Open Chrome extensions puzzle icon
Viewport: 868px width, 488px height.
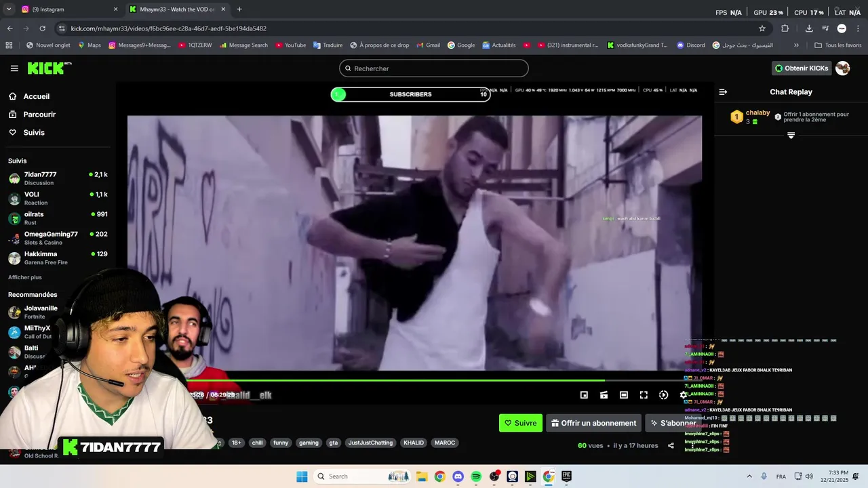(x=785, y=28)
